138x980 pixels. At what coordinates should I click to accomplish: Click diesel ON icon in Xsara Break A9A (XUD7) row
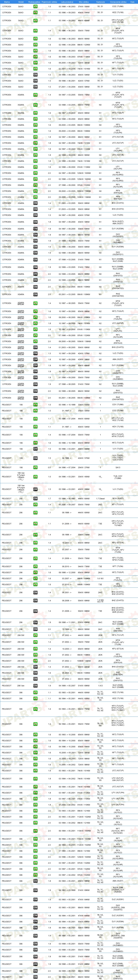35,359
